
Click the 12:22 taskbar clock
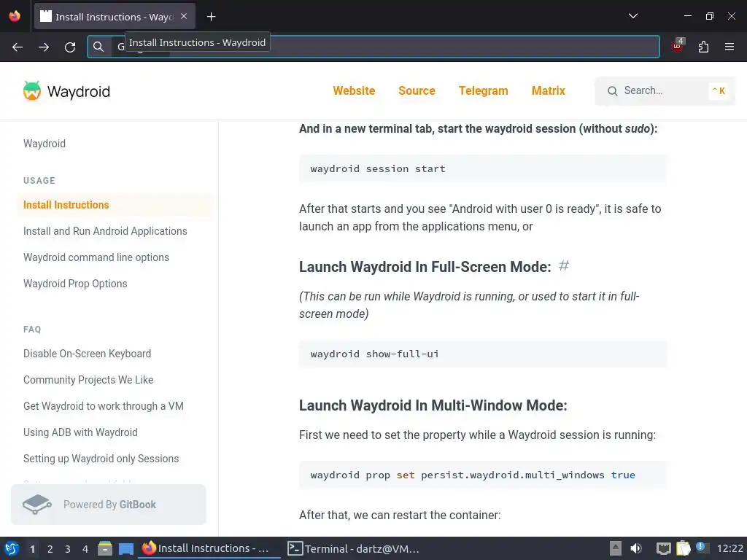click(x=729, y=548)
